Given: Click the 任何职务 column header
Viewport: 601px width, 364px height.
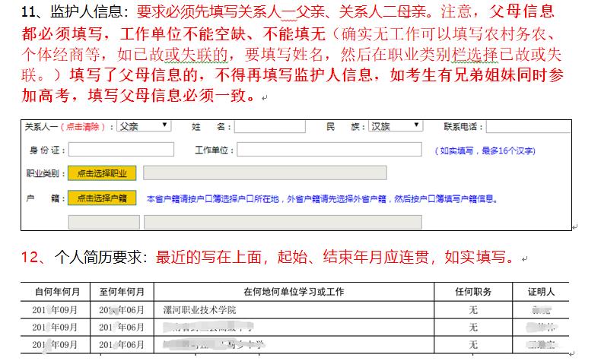Looking at the screenshot, I should pos(472,293).
